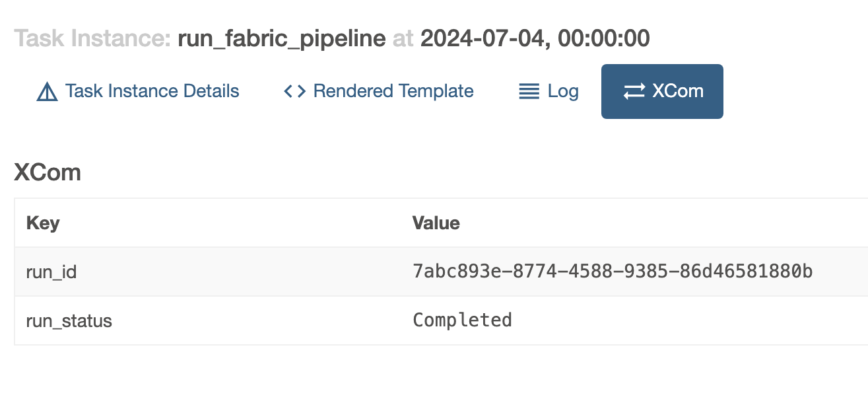Click the 2024-07-04, 00:00:00 execution date
The height and width of the screenshot is (407, 868).
point(535,38)
